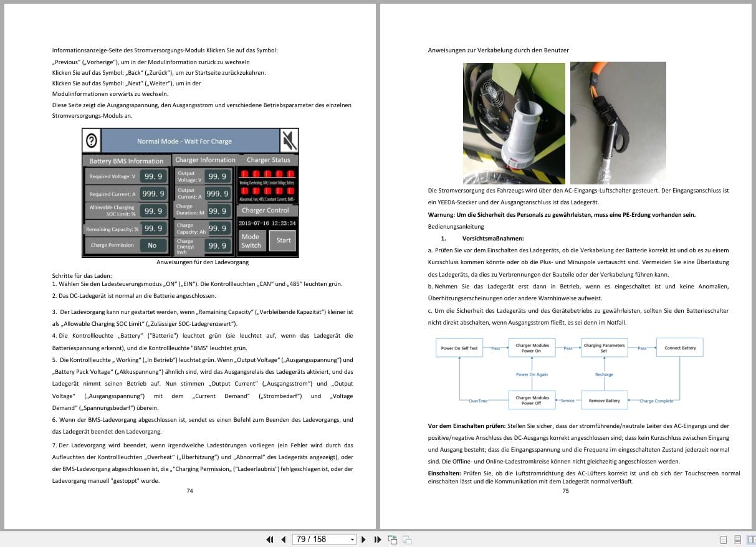Open the page number dropdown arrow
756x547 pixels.
coord(353,540)
